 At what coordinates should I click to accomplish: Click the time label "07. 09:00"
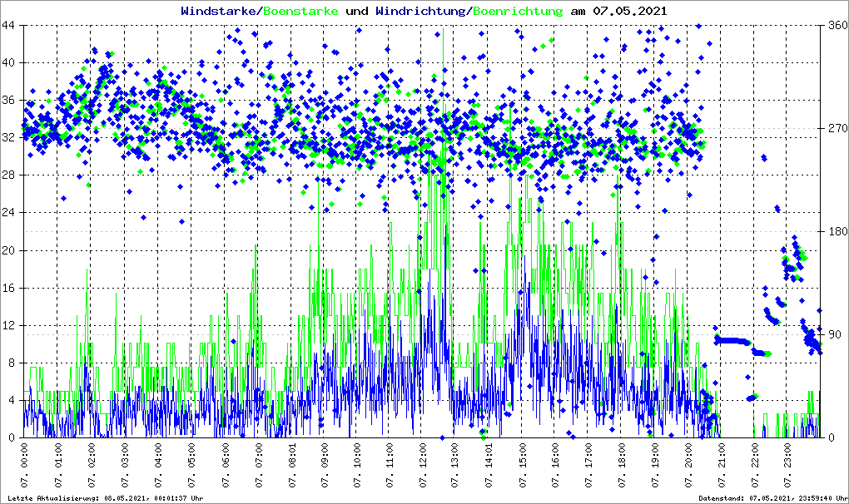click(x=324, y=466)
